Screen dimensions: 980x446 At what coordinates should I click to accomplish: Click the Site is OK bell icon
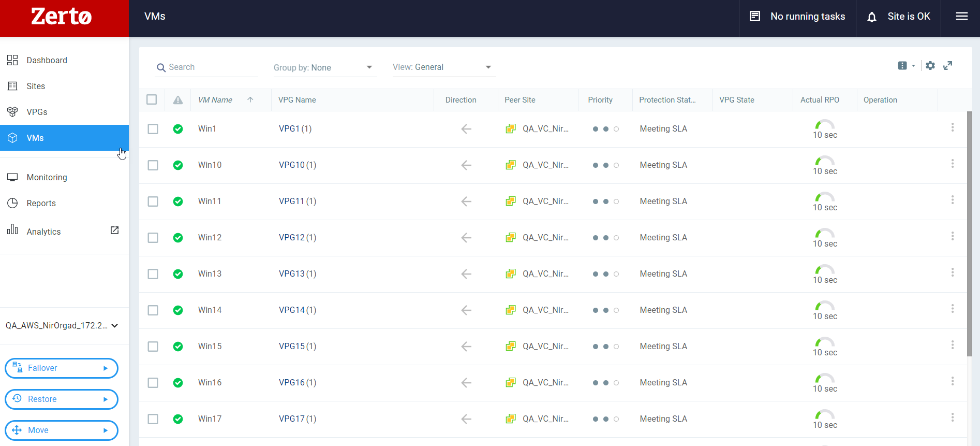coord(872,17)
